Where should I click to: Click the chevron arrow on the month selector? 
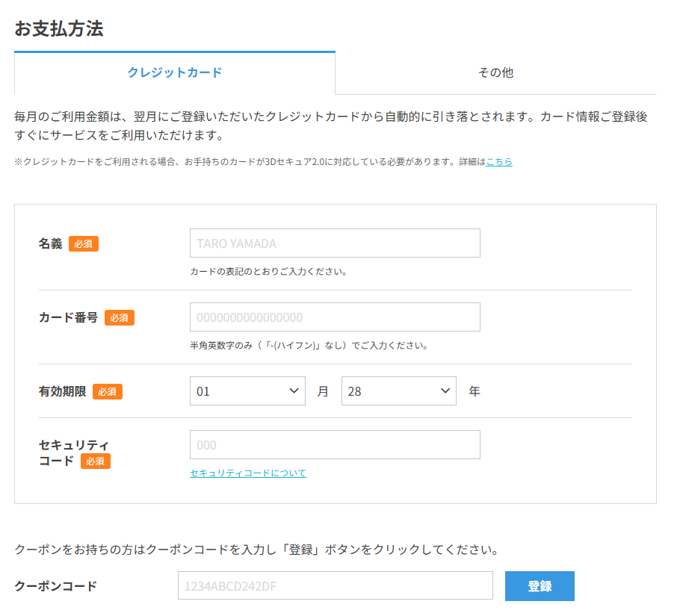(x=294, y=391)
